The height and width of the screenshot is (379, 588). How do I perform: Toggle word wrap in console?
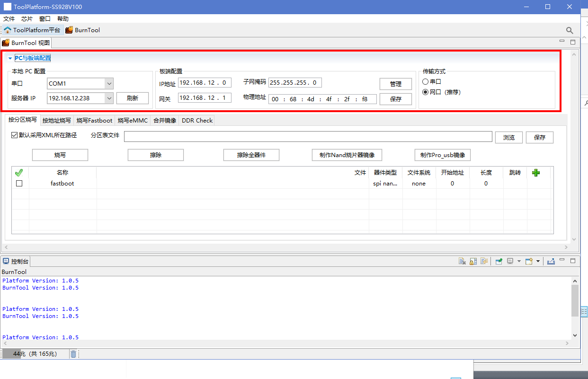pos(484,261)
